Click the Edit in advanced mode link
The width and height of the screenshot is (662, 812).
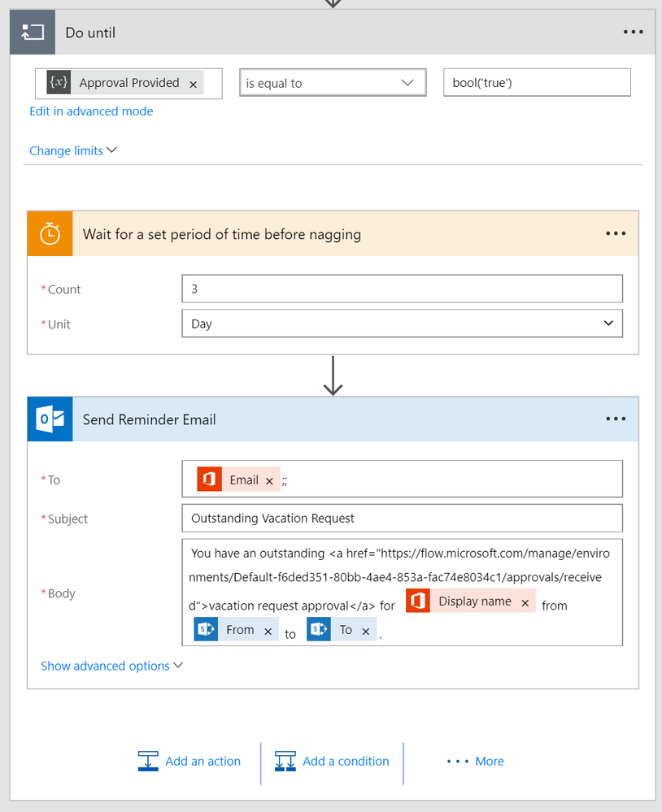point(91,111)
